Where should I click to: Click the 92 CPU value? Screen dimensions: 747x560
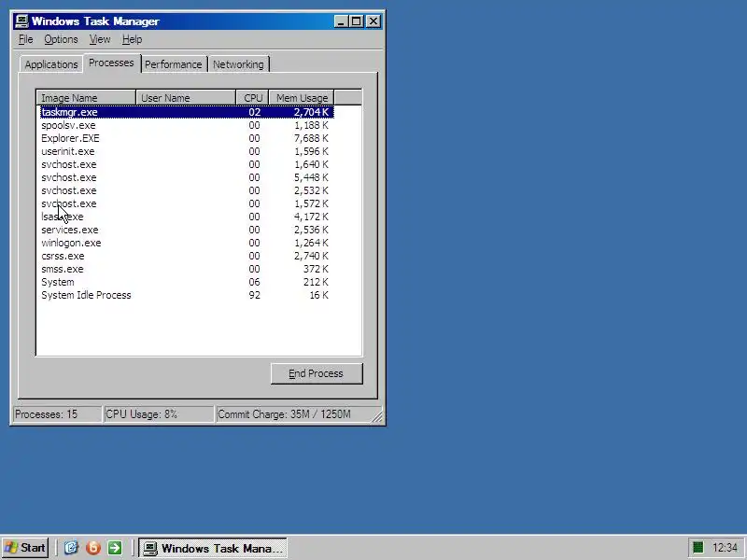click(254, 295)
